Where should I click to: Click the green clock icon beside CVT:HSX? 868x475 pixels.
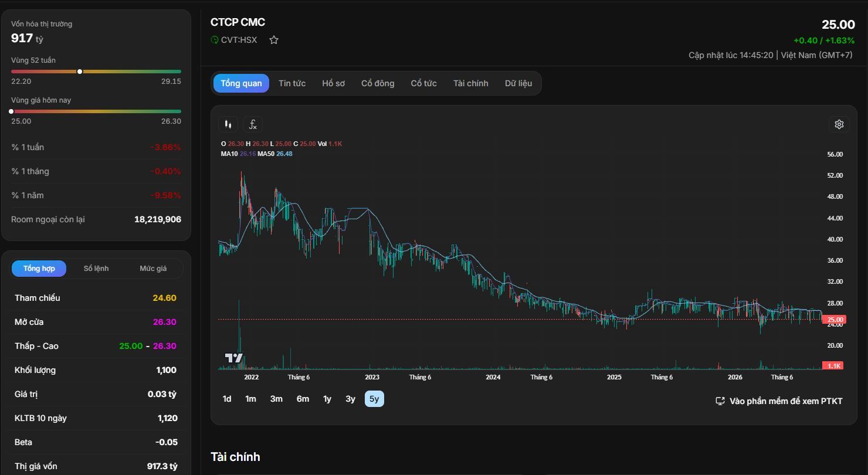(x=215, y=40)
